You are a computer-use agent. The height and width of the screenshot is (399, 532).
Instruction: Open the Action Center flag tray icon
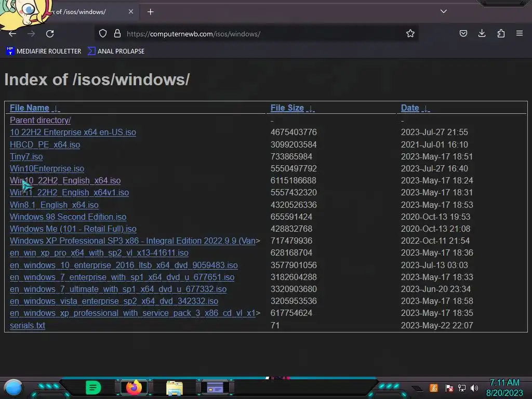coord(449,388)
